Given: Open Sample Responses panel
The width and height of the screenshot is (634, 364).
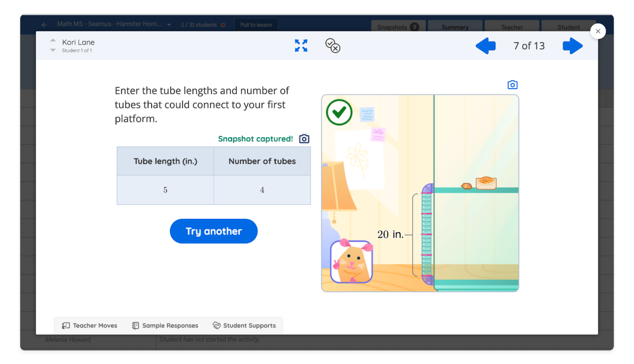Looking at the screenshot, I should (165, 325).
